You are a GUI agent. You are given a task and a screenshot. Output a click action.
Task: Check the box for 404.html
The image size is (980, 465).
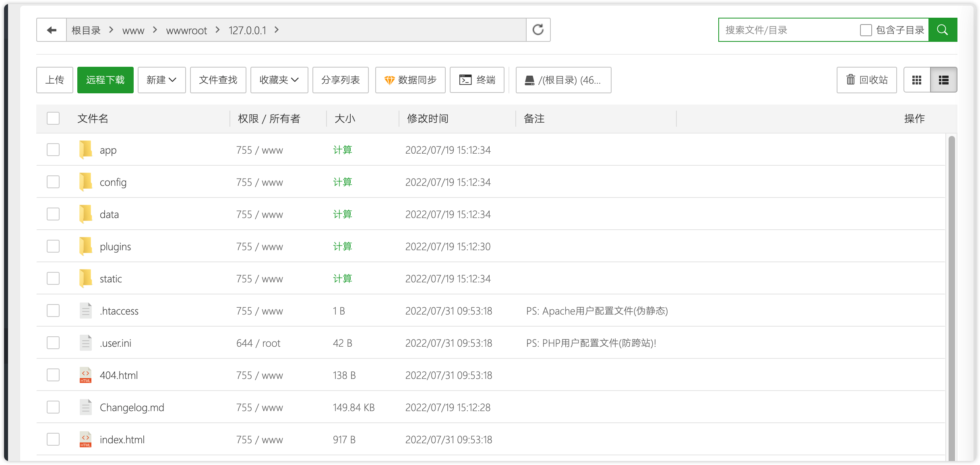tap(53, 375)
